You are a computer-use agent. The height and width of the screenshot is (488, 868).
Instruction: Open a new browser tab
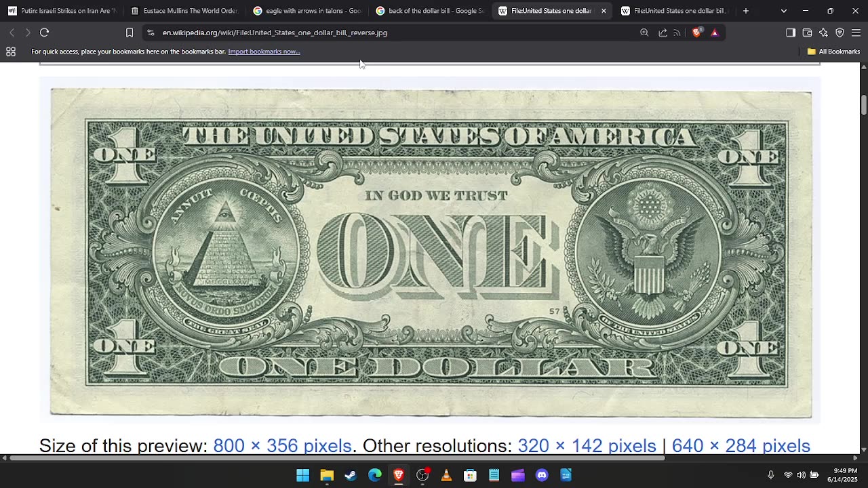pyautogui.click(x=746, y=11)
